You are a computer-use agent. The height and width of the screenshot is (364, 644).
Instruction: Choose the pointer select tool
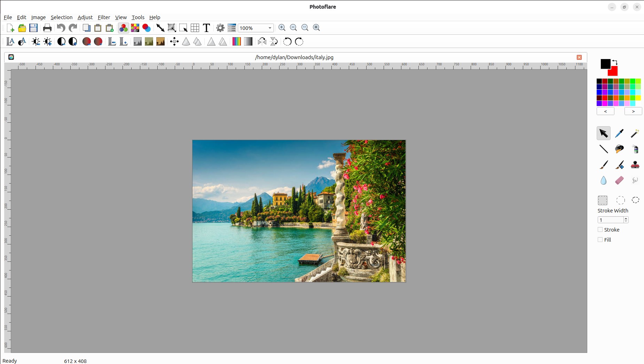604,134
